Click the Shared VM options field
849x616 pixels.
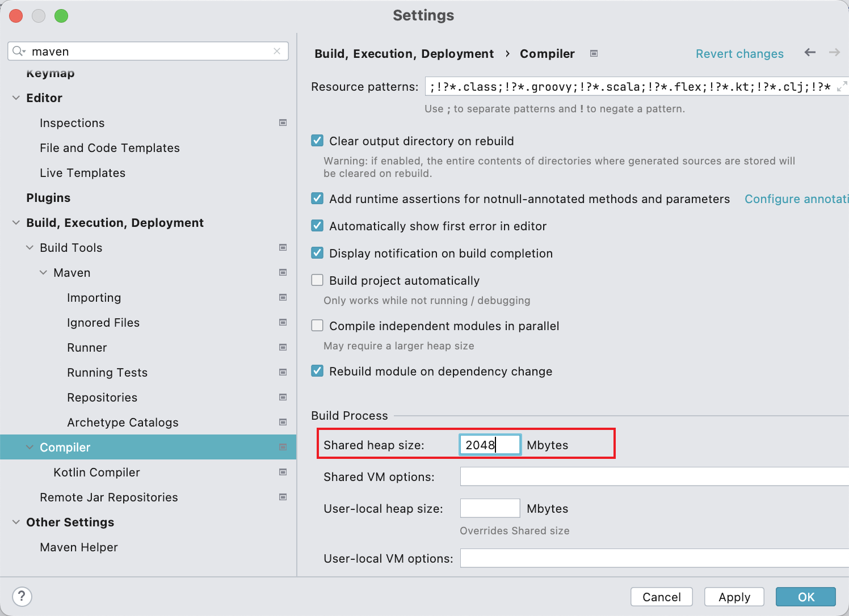tap(653, 476)
